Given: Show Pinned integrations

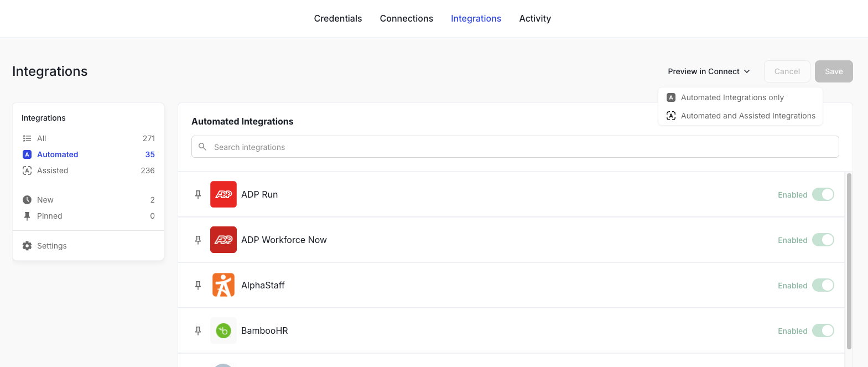Looking at the screenshot, I should (89, 216).
